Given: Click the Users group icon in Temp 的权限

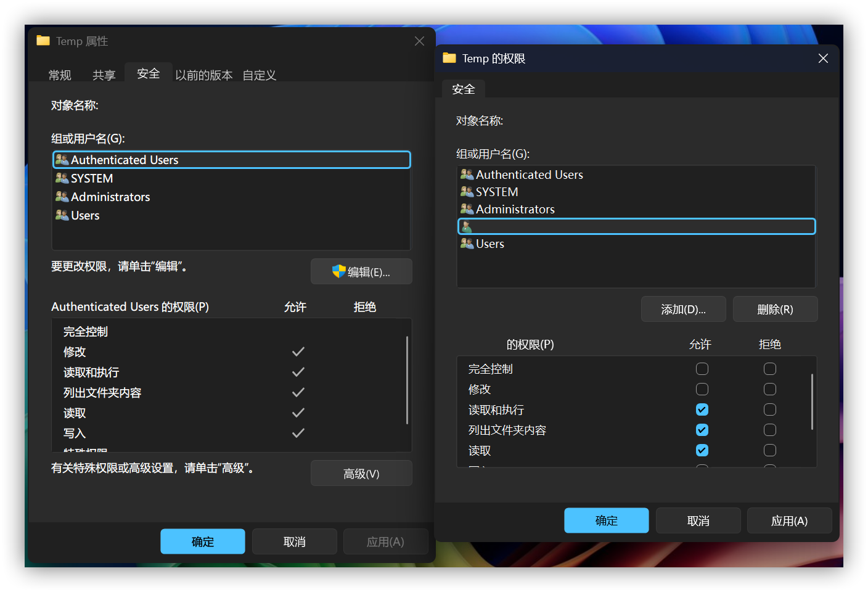Looking at the screenshot, I should click(x=467, y=244).
